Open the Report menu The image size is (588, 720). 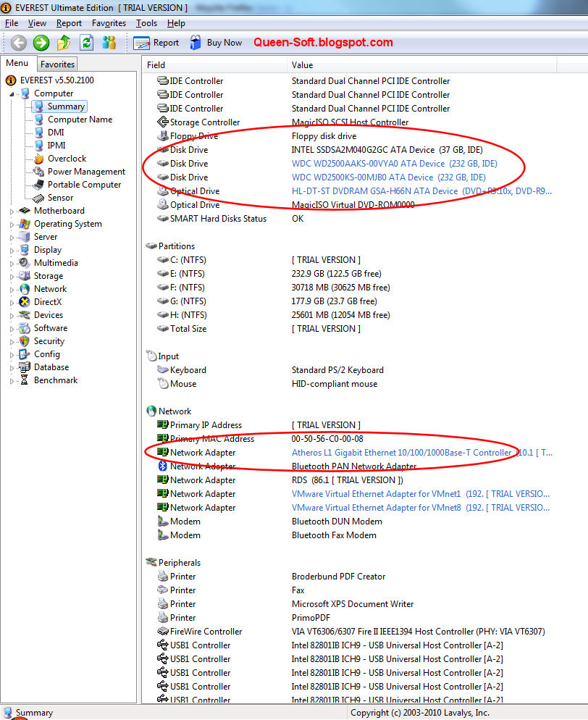pos(69,23)
